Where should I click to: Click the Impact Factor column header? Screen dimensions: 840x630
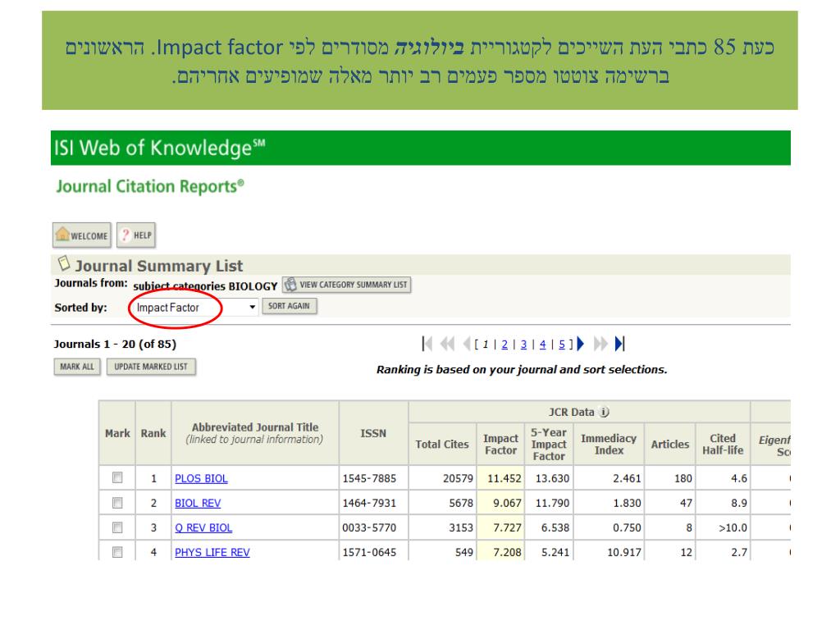(500, 444)
